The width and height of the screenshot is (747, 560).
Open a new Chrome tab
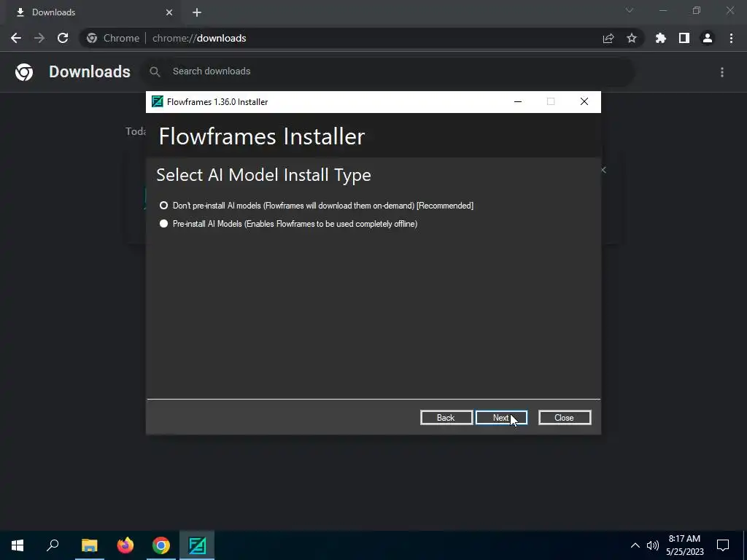[197, 12]
